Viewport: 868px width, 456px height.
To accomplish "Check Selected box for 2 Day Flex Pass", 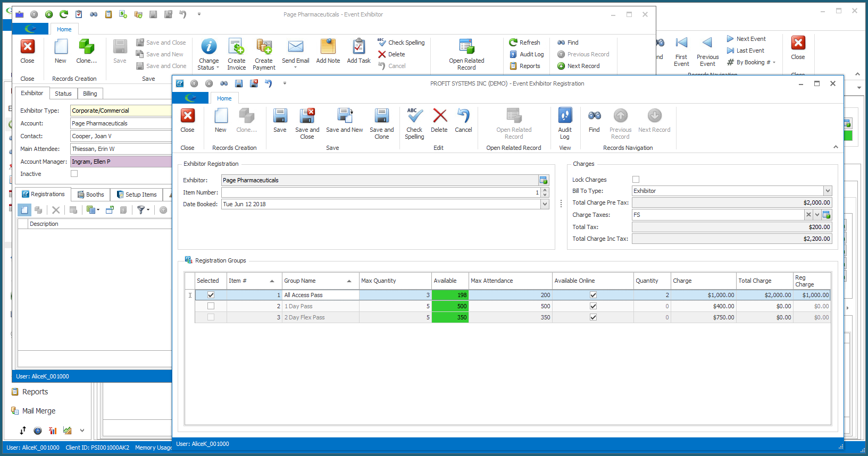I will [211, 317].
